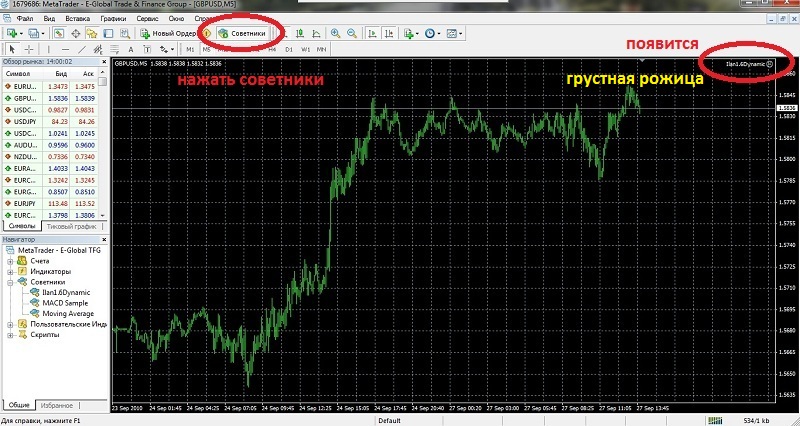Viewport: 800px width, 426px height.
Task: Open the Файл menu
Action: (x=24, y=18)
